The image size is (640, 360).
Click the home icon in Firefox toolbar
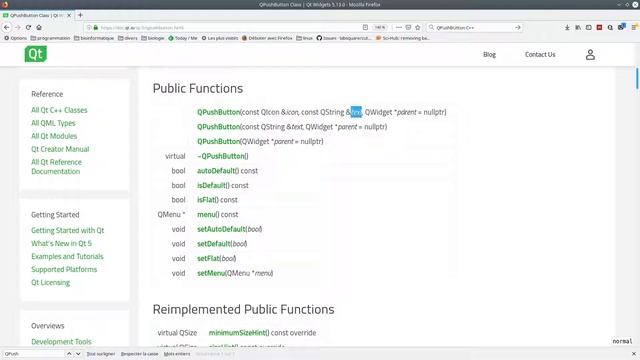pos(39,27)
